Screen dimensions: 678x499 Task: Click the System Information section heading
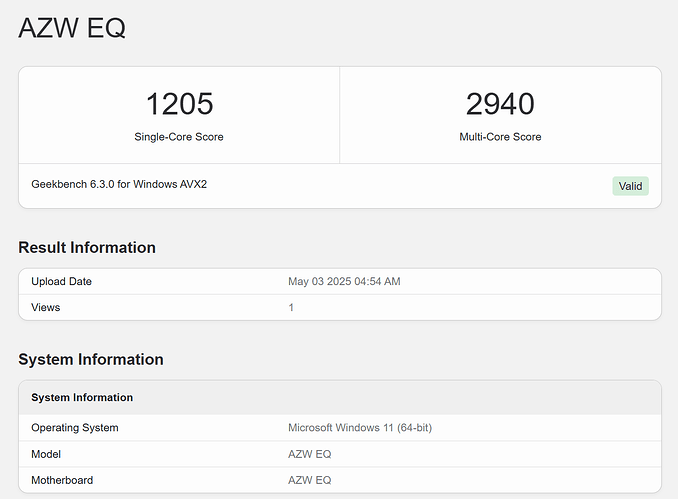point(91,359)
